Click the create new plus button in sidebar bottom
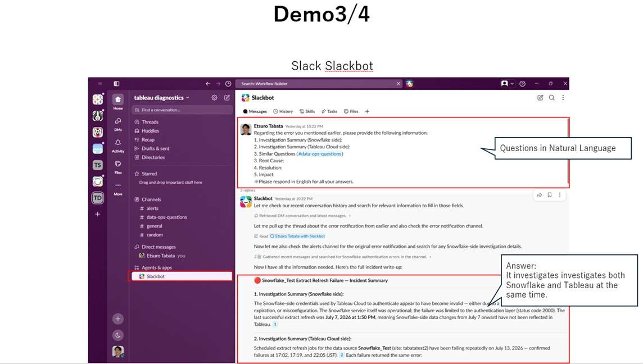This screenshot has width=643, height=364. click(118, 319)
